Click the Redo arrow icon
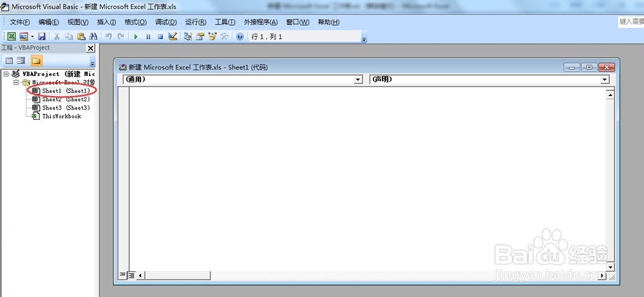 pyautogui.click(x=121, y=37)
